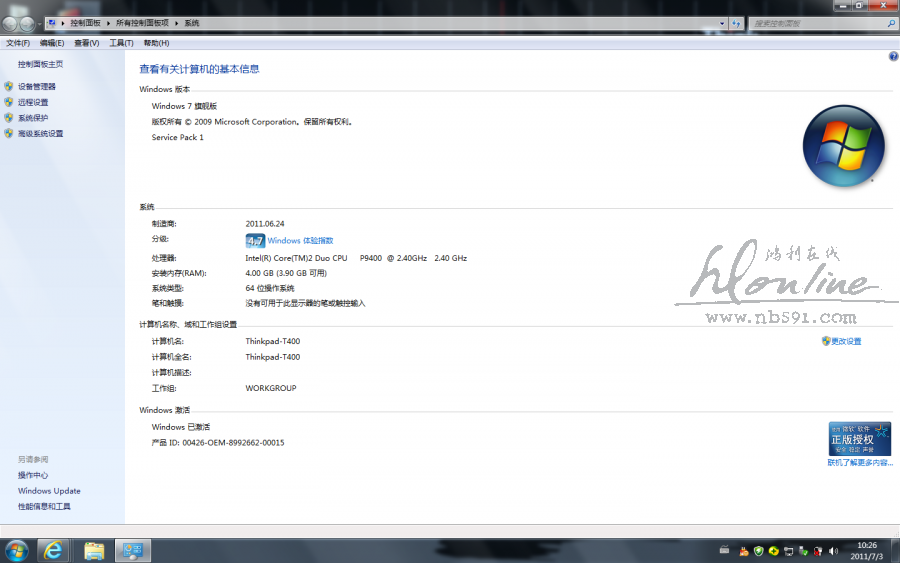Click 更改设置 link beside computer name
Image resolution: width=900 pixels, height=563 pixels.
tap(845, 341)
